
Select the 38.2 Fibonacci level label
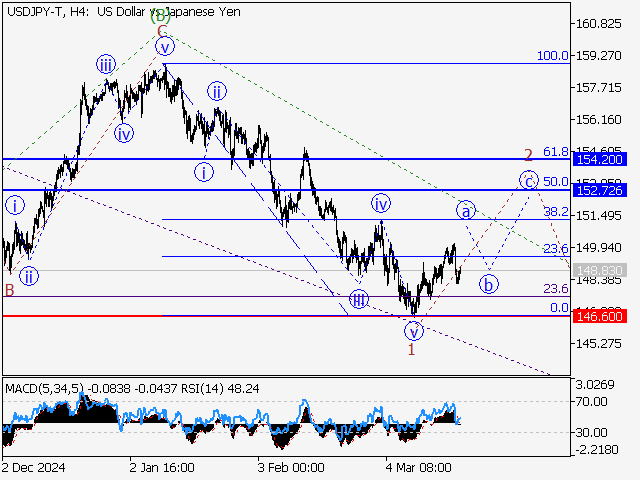click(x=555, y=212)
